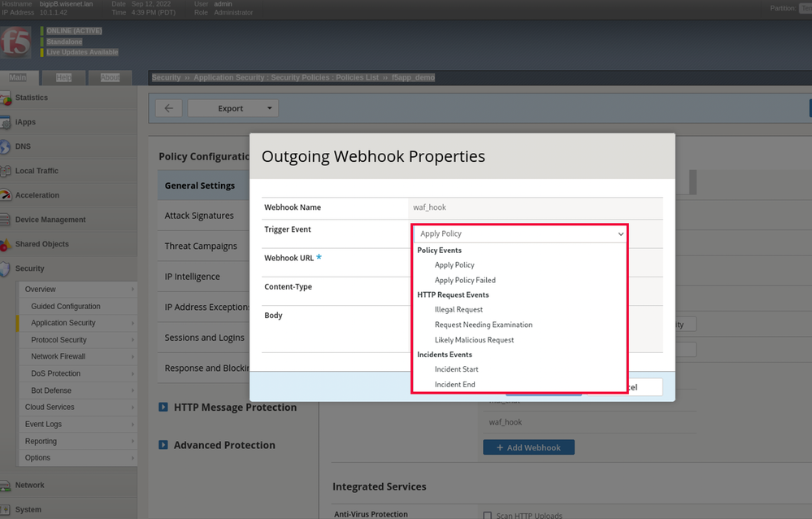Select Likely Malicious Request option
The image size is (812, 519).
[474, 340]
